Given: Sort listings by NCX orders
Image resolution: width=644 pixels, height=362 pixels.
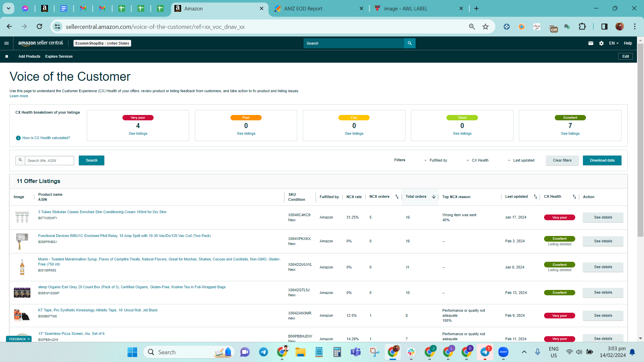Looking at the screenshot, I should pyautogui.click(x=397, y=197).
